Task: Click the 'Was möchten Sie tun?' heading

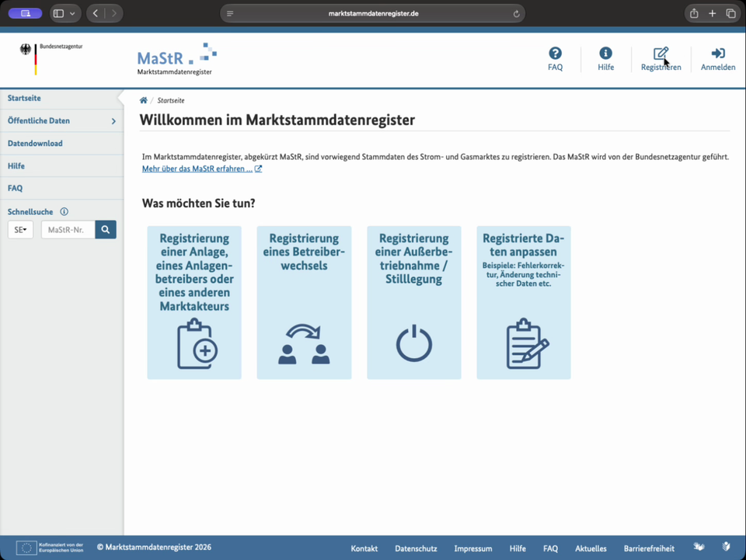Action: coord(198,203)
